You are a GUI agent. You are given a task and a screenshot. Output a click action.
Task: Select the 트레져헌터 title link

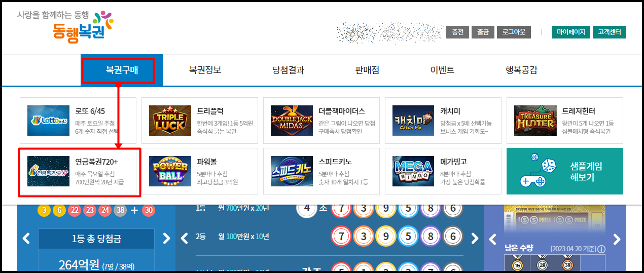tap(579, 111)
